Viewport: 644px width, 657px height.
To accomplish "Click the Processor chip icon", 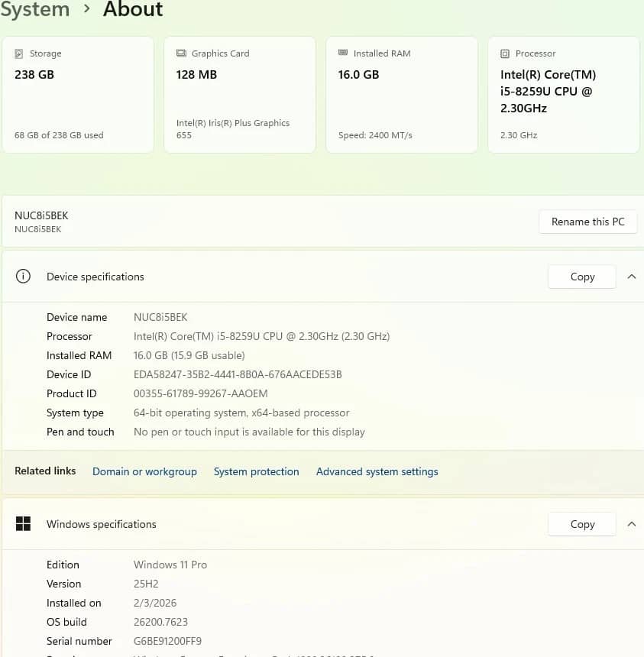I will point(505,53).
